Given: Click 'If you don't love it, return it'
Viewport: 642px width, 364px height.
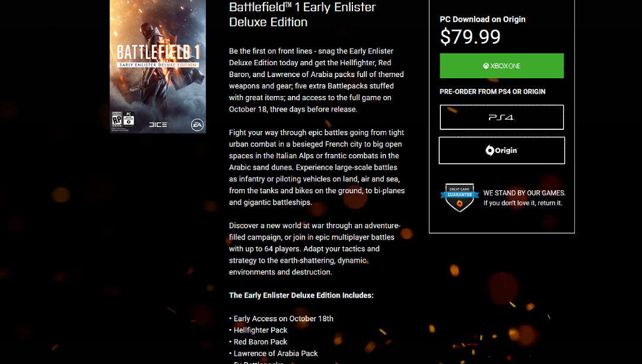Looking at the screenshot, I should coord(523,203).
